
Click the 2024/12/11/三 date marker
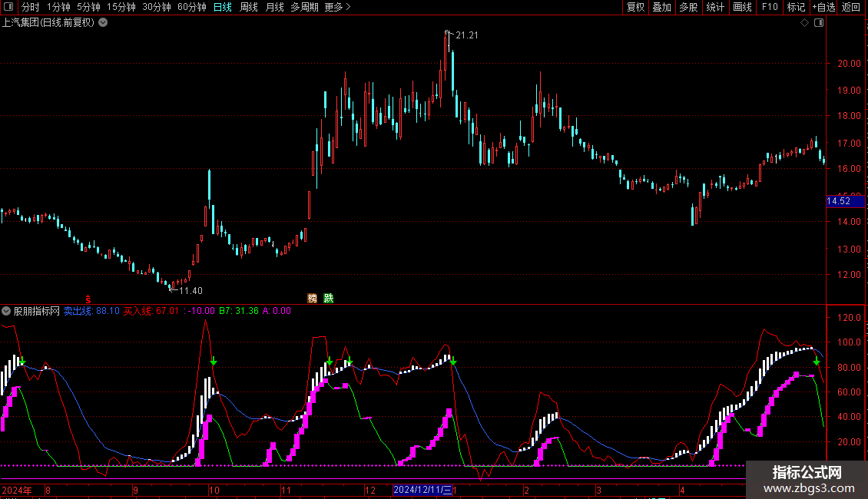(422, 490)
